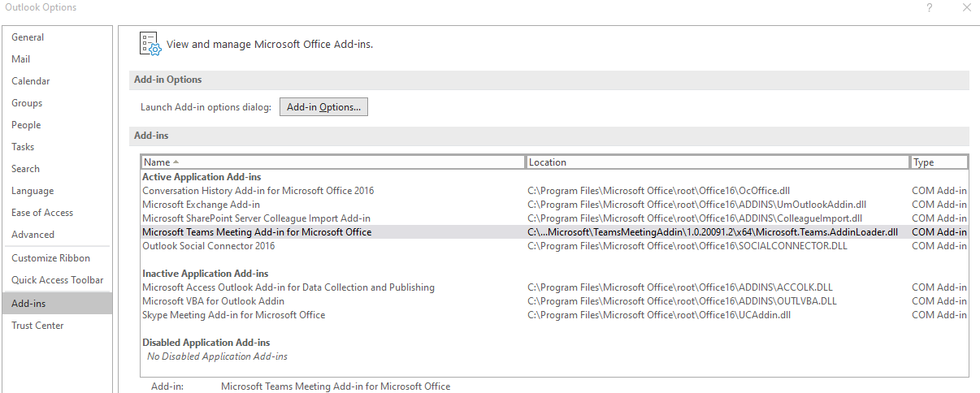Click the Help question mark icon
Image resolution: width=980 pixels, height=393 pixels.
click(929, 7)
